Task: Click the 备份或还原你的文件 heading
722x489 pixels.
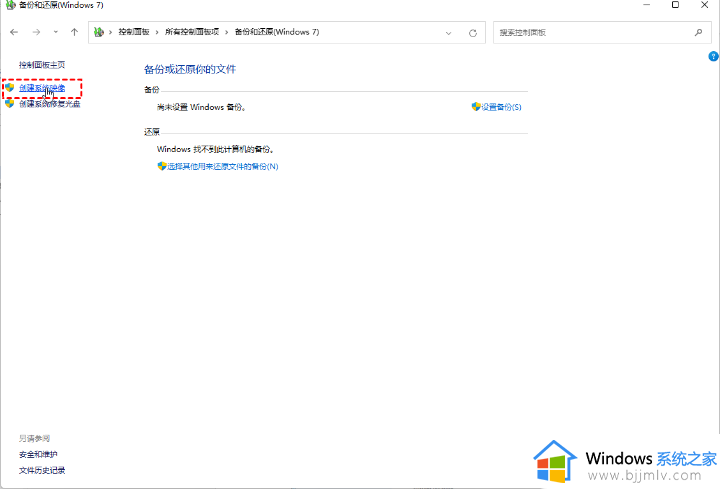Action: tap(190, 70)
